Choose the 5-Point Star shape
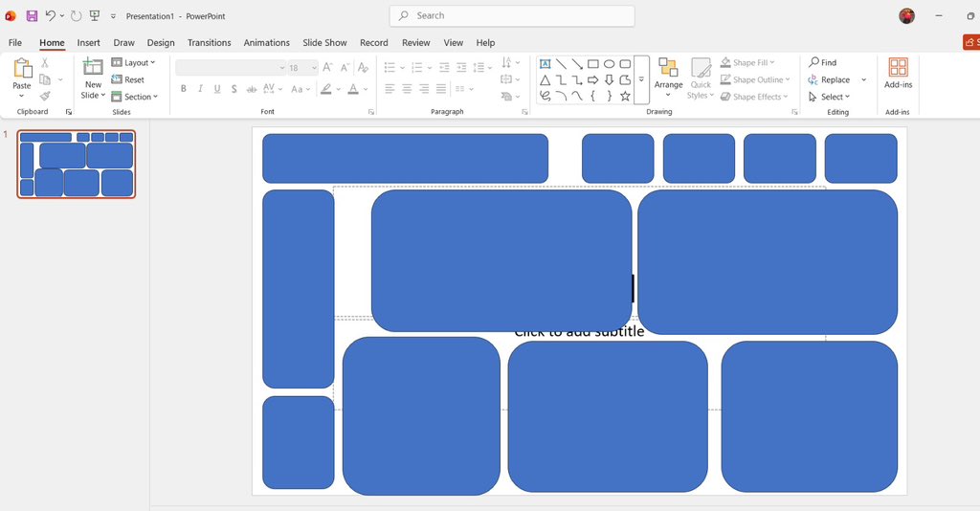The image size is (980, 511). coord(625,97)
